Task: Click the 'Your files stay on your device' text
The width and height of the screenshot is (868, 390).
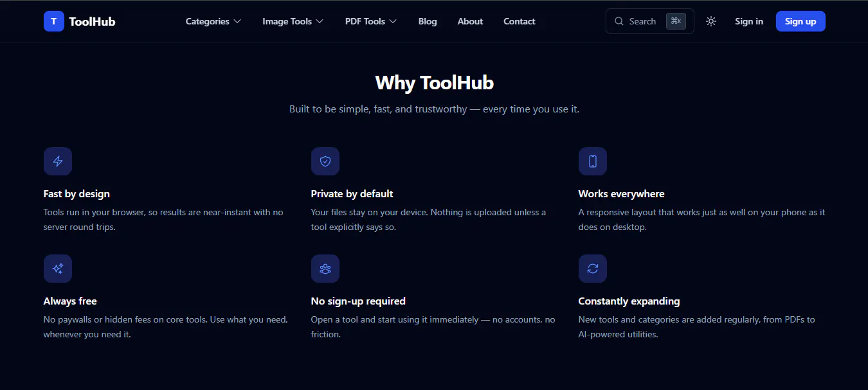Action: point(428,220)
